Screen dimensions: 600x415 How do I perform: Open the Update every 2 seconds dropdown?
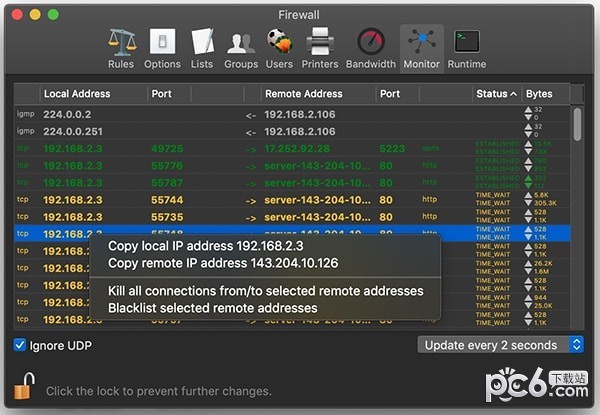501,345
